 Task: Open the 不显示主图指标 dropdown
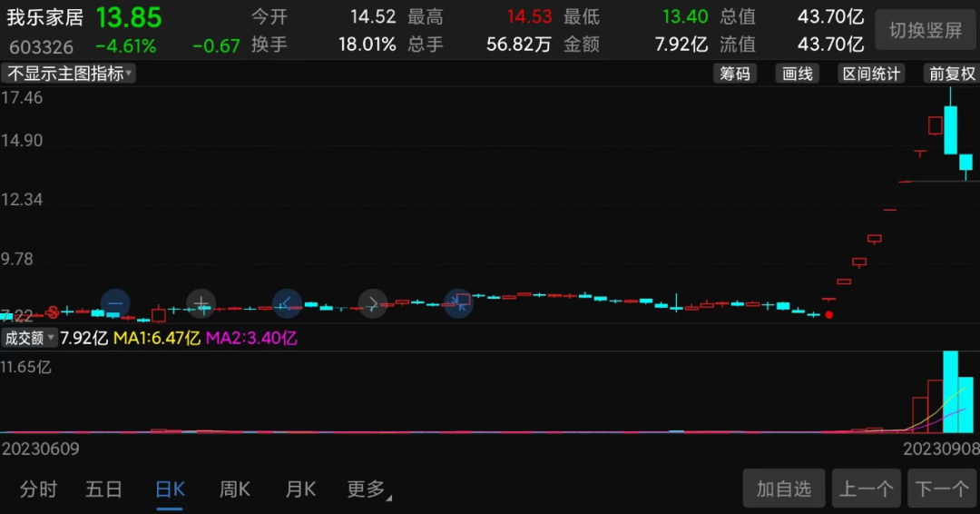[x=68, y=74]
